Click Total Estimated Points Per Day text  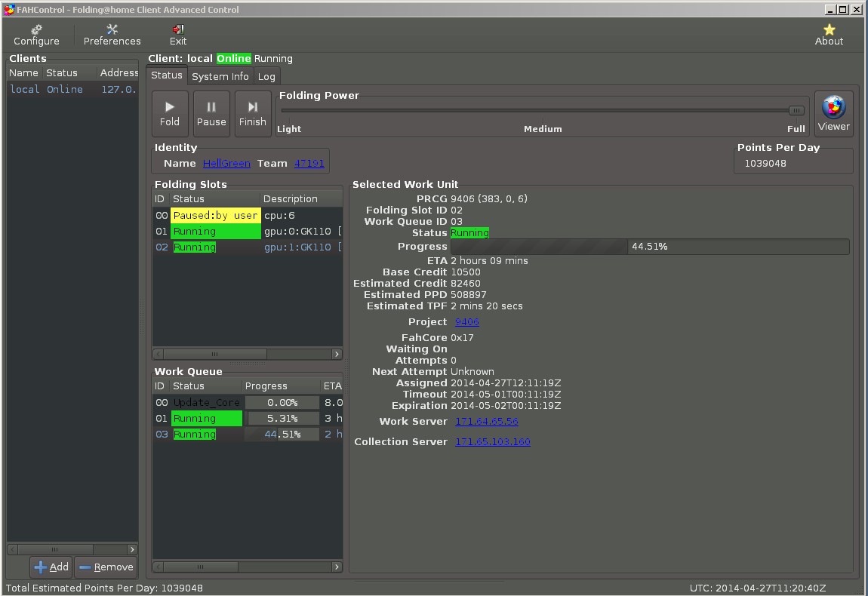pyautogui.click(x=104, y=588)
